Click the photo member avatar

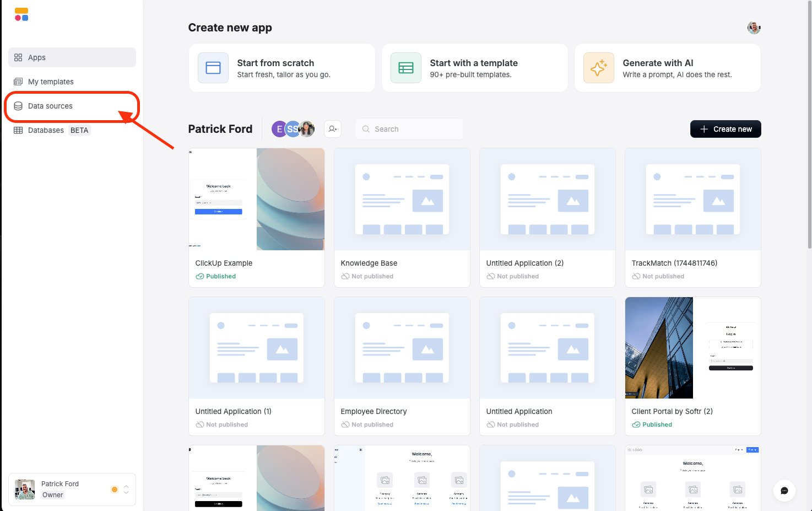(x=307, y=129)
